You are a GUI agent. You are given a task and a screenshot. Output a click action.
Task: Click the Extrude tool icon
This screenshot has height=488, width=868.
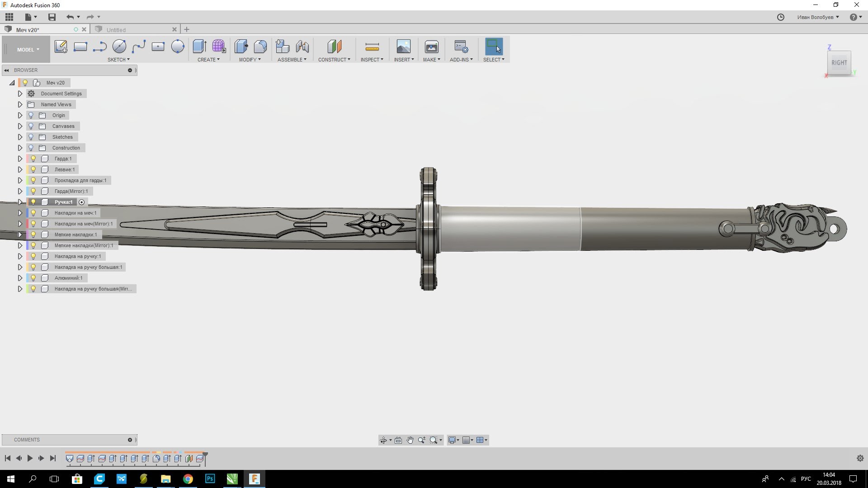(199, 47)
